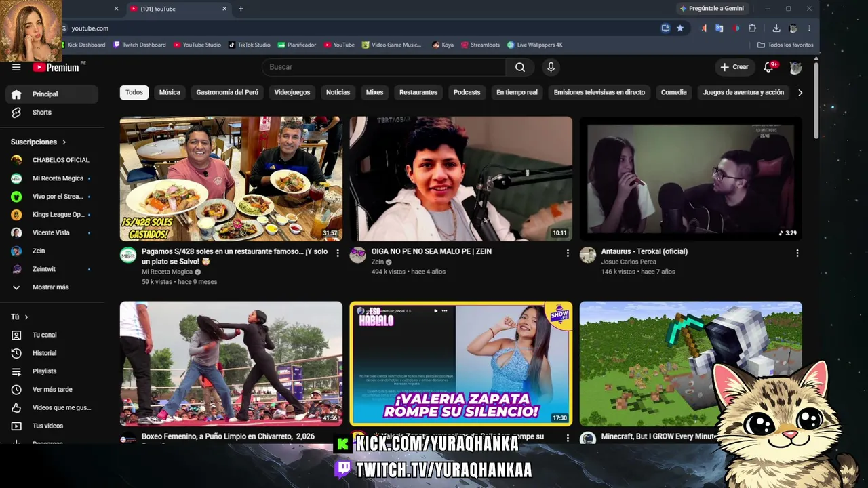The height and width of the screenshot is (488, 868).
Task: Open Tus videos in the sidebar
Action: click(x=52, y=426)
